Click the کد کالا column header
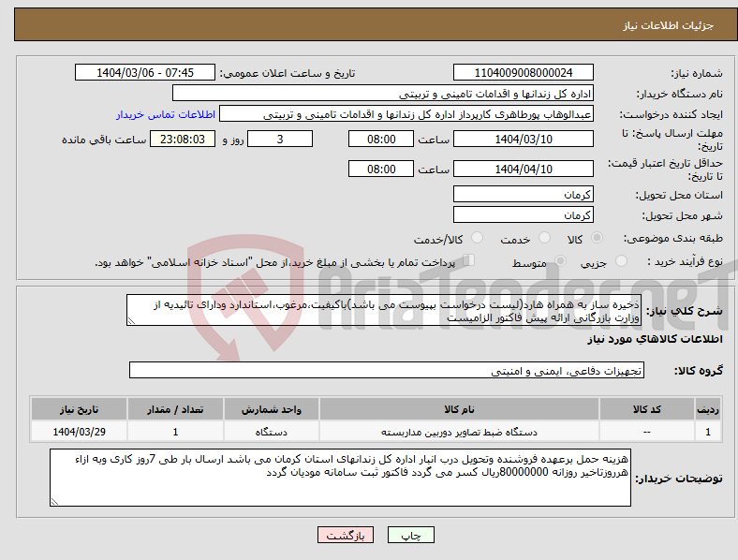 647,409
